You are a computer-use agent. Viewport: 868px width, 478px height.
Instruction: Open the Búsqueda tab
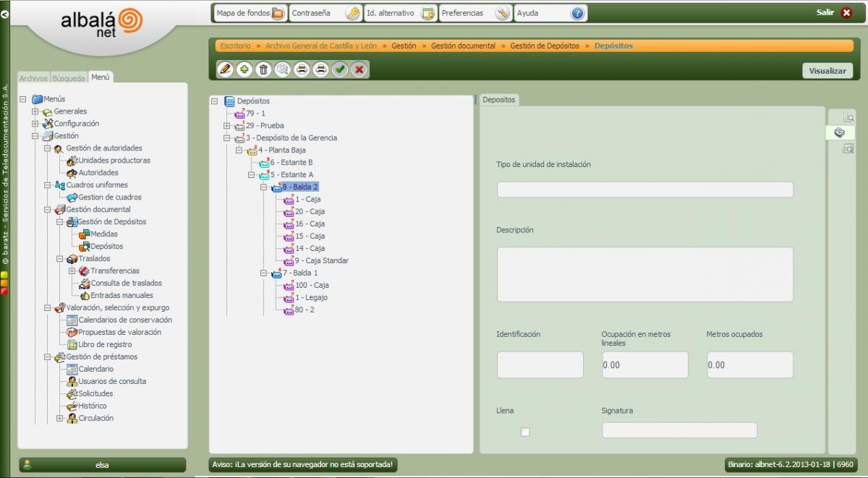(x=68, y=78)
